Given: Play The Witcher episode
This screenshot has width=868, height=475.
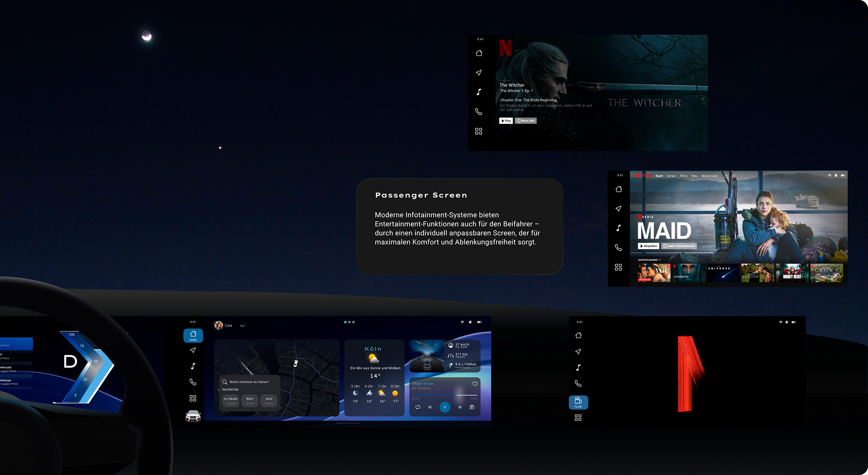Looking at the screenshot, I should 506,121.
